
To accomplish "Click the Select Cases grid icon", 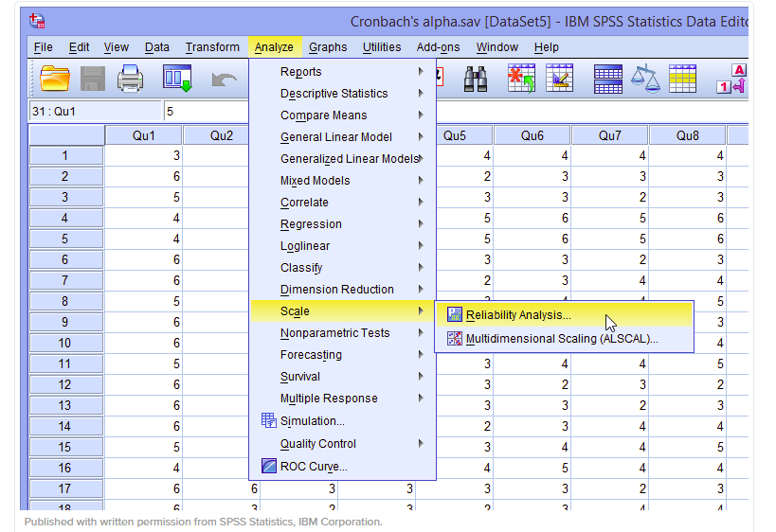I will click(x=682, y=79).
